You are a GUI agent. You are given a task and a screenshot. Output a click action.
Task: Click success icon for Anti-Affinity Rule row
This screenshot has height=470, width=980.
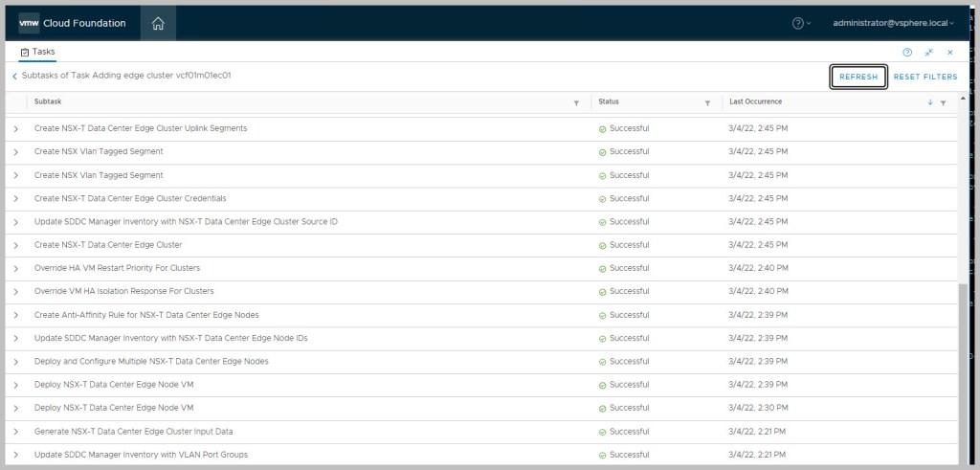pos(603,316)
